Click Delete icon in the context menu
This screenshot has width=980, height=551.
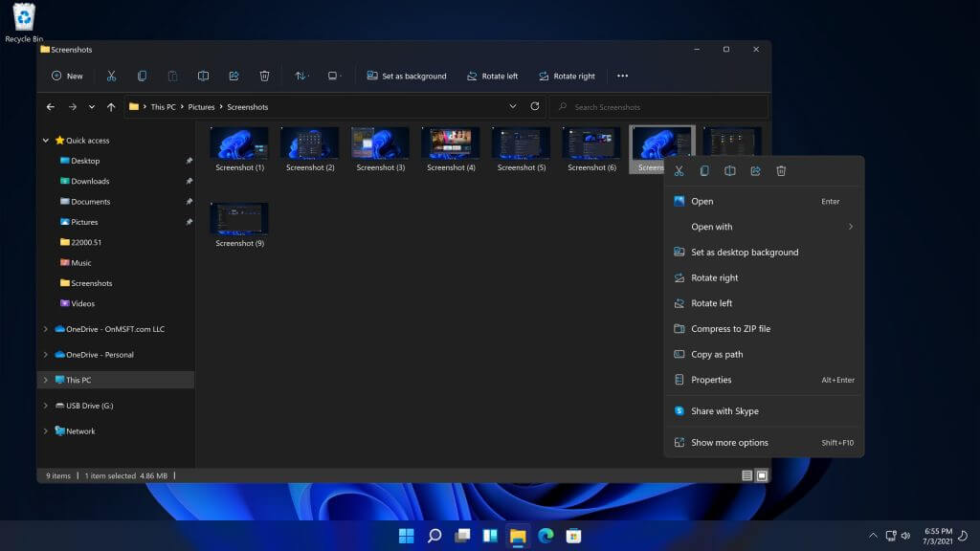781,171
